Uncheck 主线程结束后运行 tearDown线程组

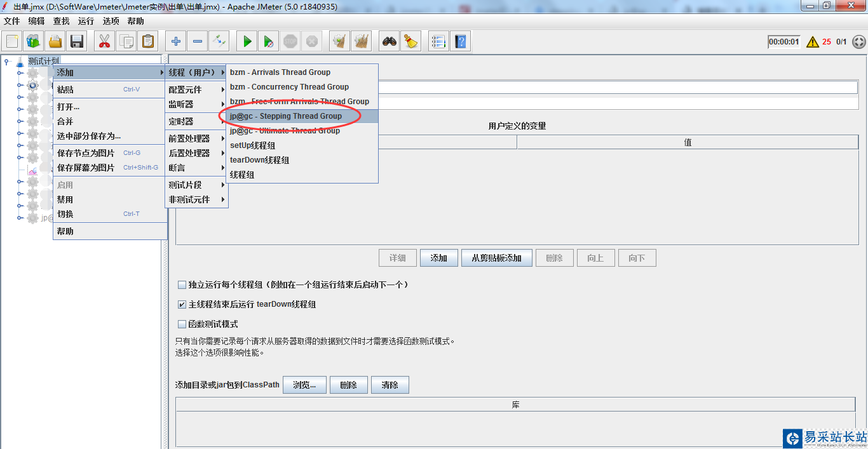point(182,305)
